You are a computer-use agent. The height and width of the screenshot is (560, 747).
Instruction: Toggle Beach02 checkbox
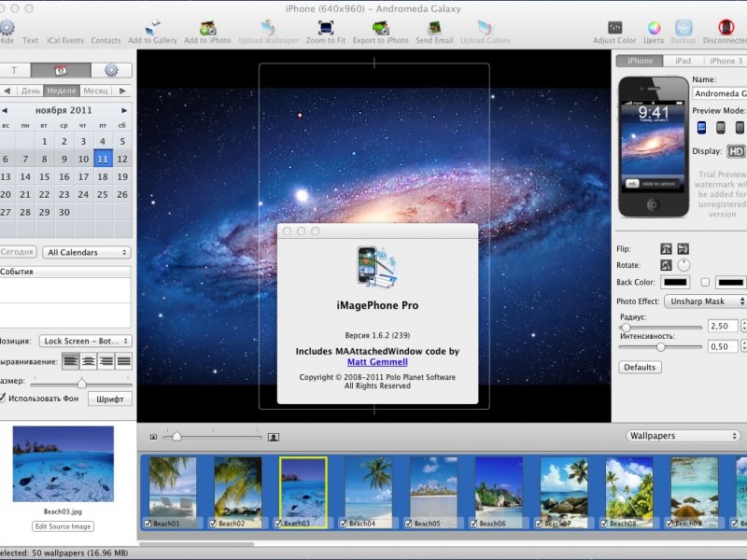(x=213, y=524)
